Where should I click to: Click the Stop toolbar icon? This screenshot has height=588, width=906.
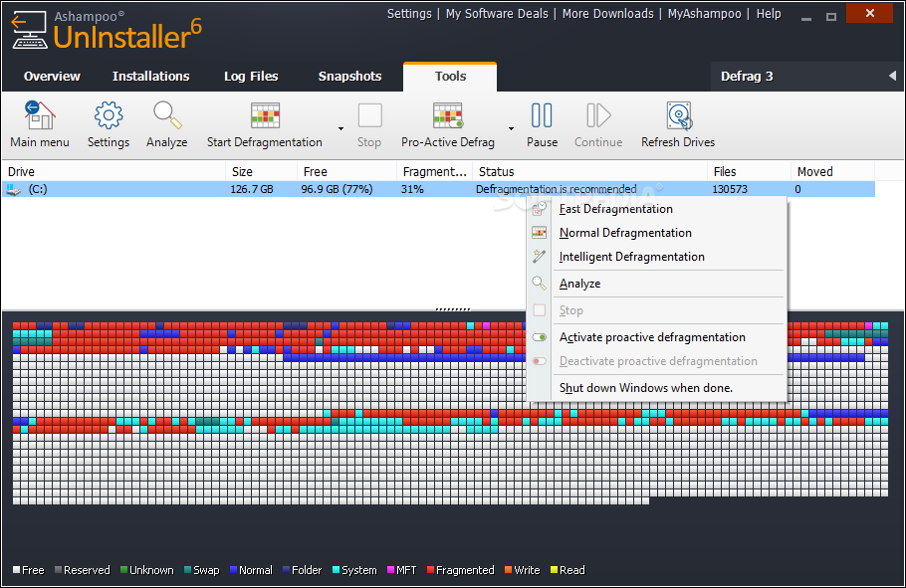click(x=369, y=115)
